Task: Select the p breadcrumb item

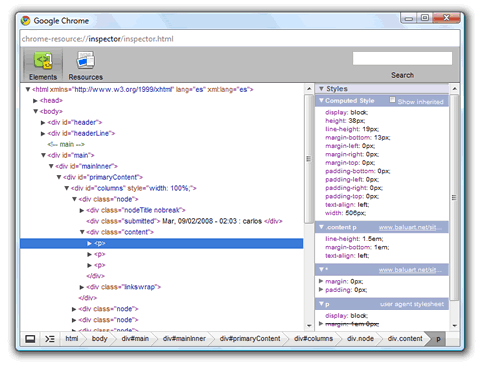Action: 438,339
